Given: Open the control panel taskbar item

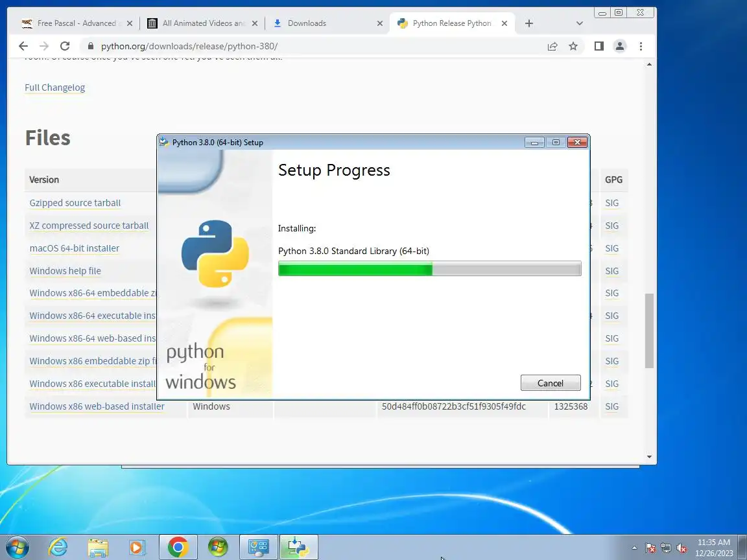Looking at the screenshot, I should [x=258, y=547].
